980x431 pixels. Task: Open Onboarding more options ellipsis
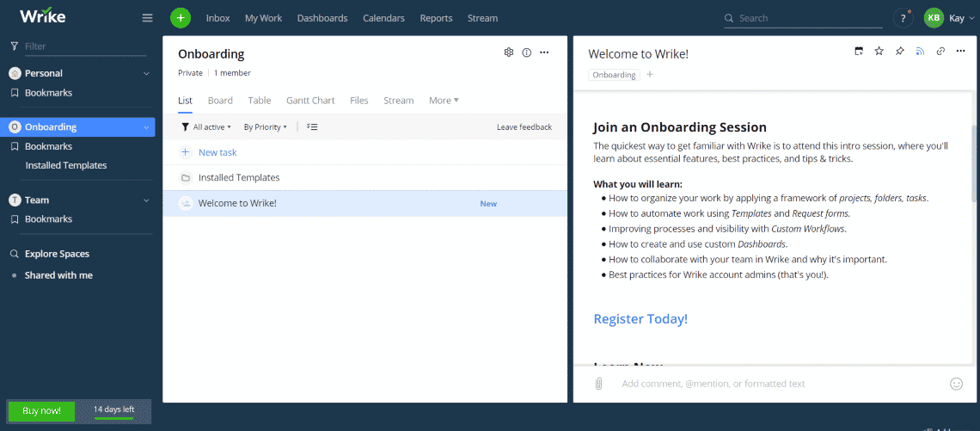click(544, 52)
